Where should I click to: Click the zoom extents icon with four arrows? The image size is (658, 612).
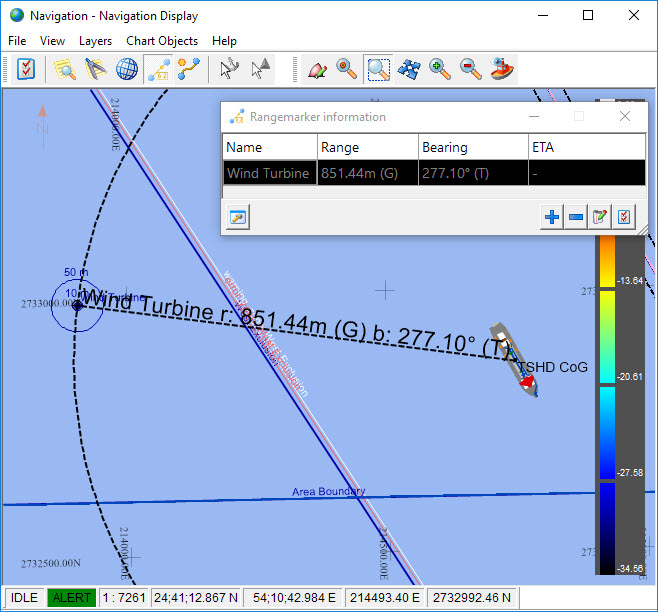408,69
